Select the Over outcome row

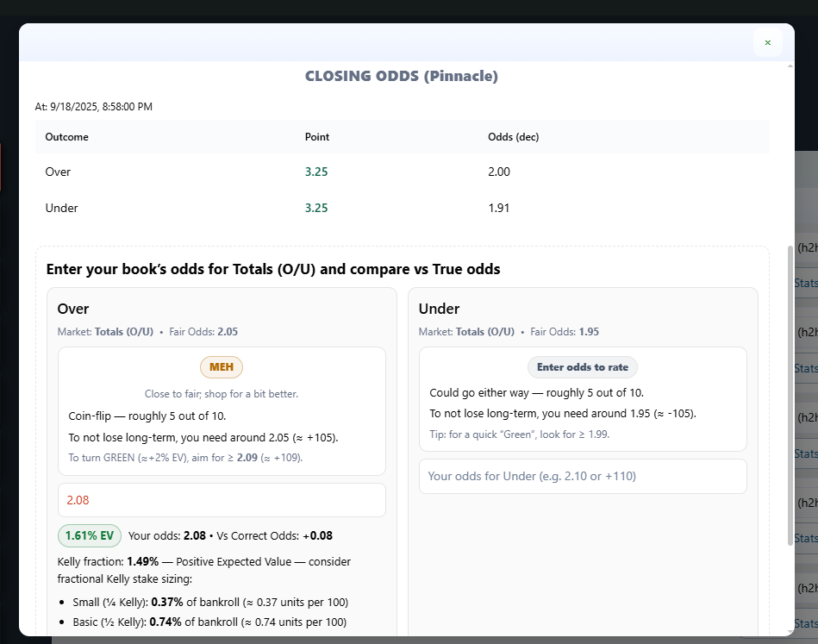58,172
